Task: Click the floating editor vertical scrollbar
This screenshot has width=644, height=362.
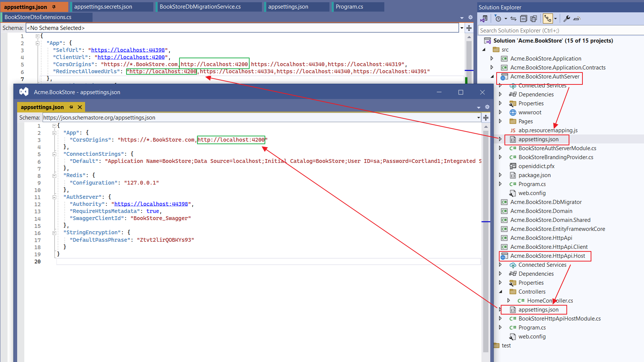Action: pos(486,241)
